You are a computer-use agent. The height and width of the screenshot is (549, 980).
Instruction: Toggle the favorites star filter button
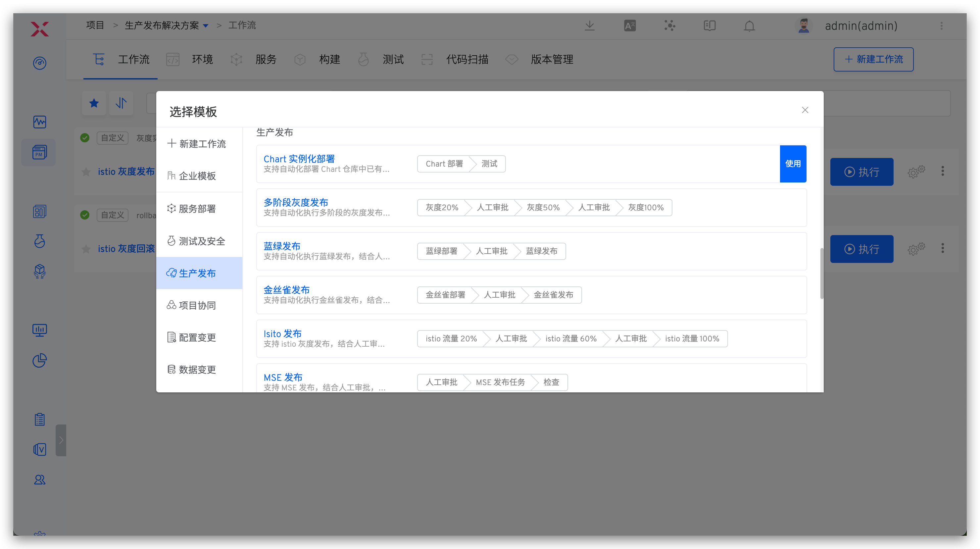pyautogui.click(x=94, y=103)
